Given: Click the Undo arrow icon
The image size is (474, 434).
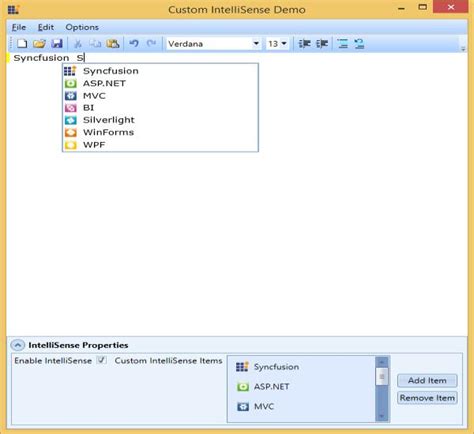Looking at the screenshot, I should (x=134, y=44).
